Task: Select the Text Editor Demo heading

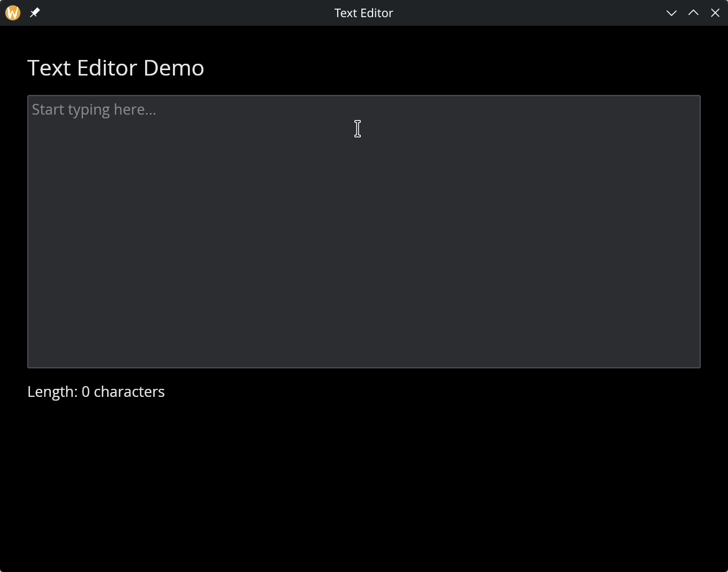Action: click(x=116, y=67)
